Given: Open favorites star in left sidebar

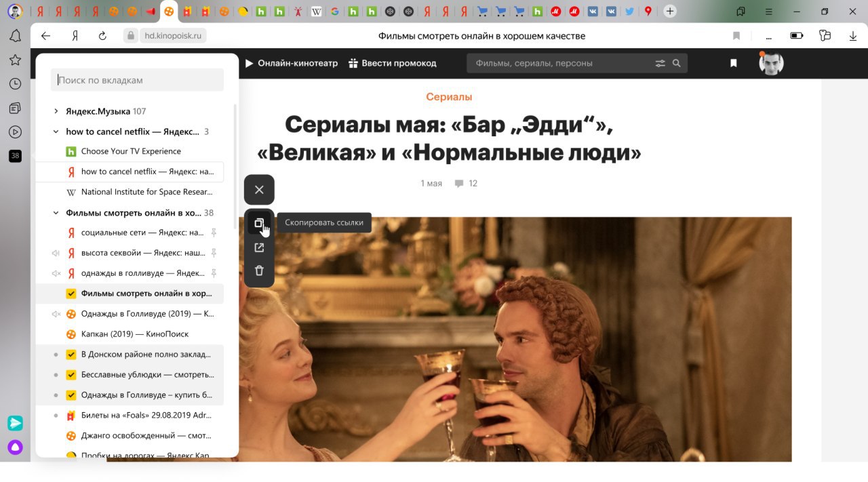Looking at the screenshot, I should click(x=15, y=60).
